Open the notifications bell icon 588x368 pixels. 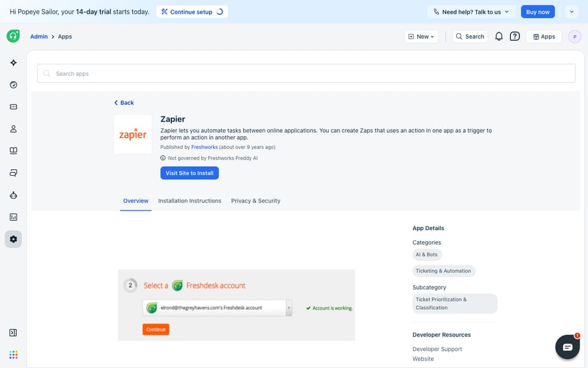coord(498,37)
